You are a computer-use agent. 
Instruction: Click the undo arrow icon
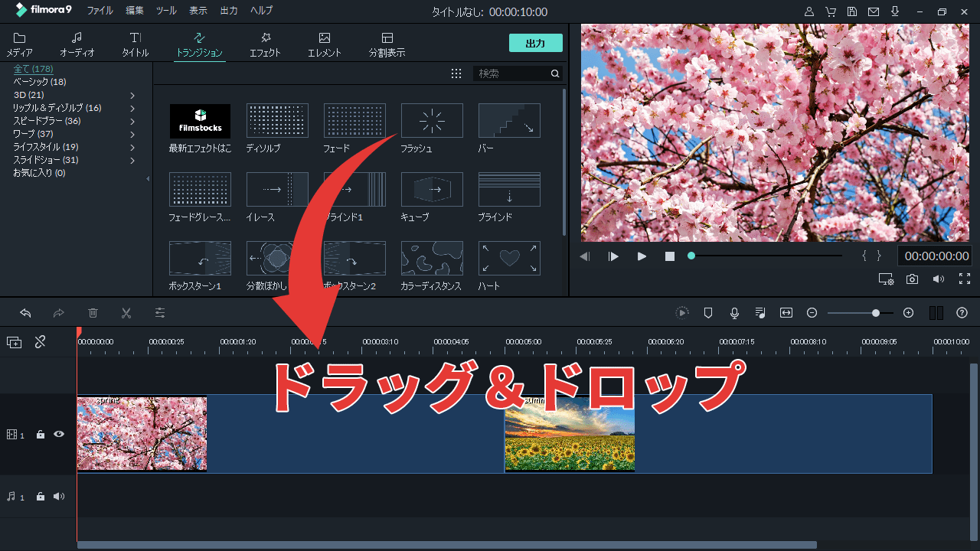tap(25, 313)
